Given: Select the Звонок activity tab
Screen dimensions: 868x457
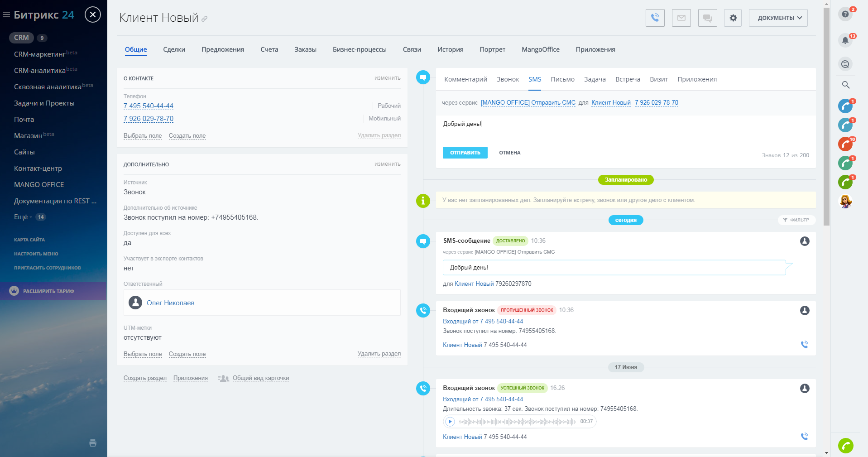Looking at the screenshot, I should coord(508,79).
